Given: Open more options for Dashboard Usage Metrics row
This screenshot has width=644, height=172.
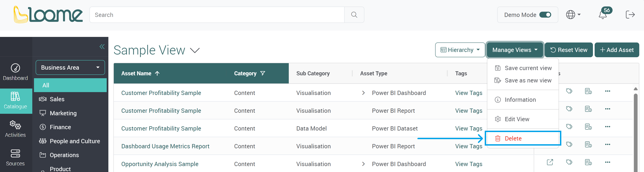Looking at the screenshot, I should coord(607,144).
